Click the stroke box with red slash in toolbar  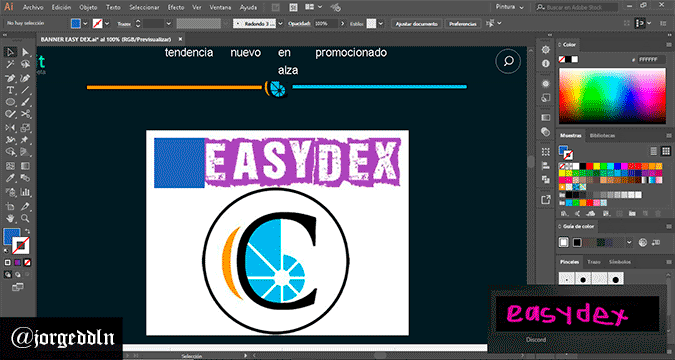[x=21, y=245]
